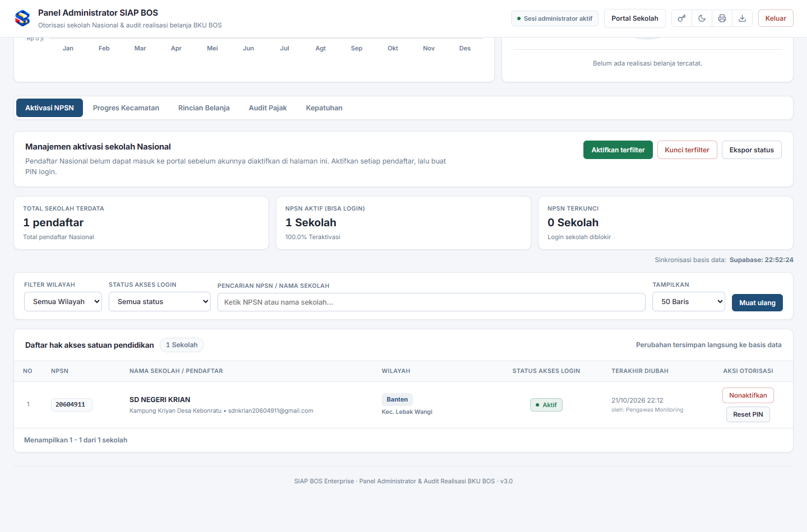Open the 50 Baris rows dropdown
Viewport: 807px width, 532px height.
689,301
